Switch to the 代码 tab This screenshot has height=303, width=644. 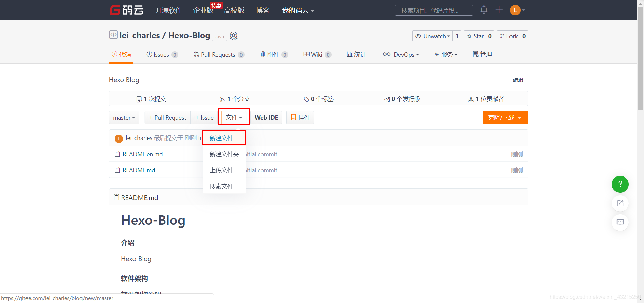(121, 54)
